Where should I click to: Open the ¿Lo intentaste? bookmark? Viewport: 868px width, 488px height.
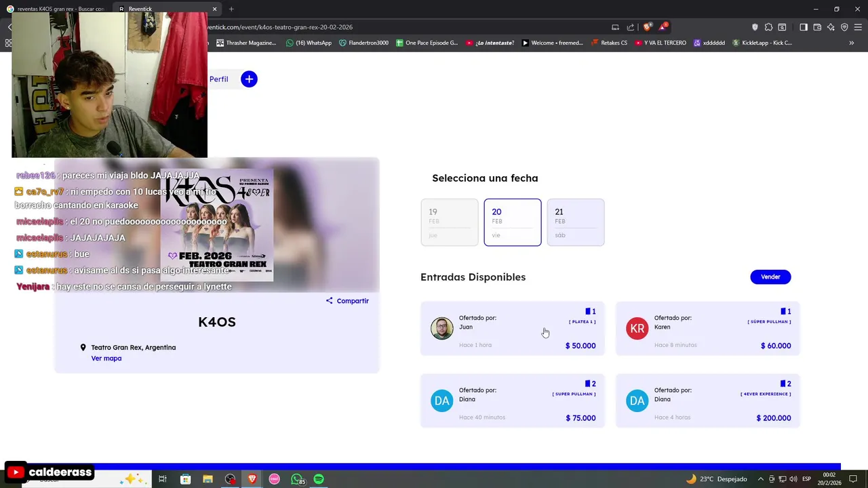click(x=490, y=43)
